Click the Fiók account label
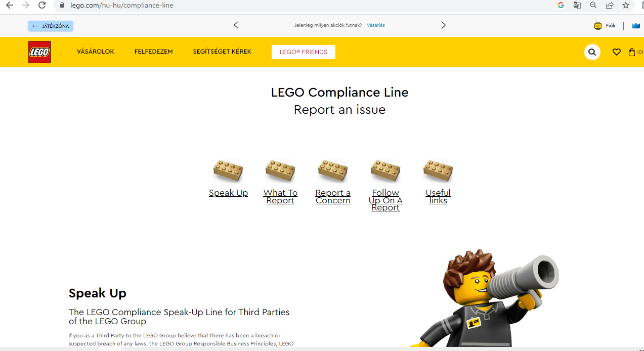The height and width of the screenshot is (351, 644). [x=611, y=26]
